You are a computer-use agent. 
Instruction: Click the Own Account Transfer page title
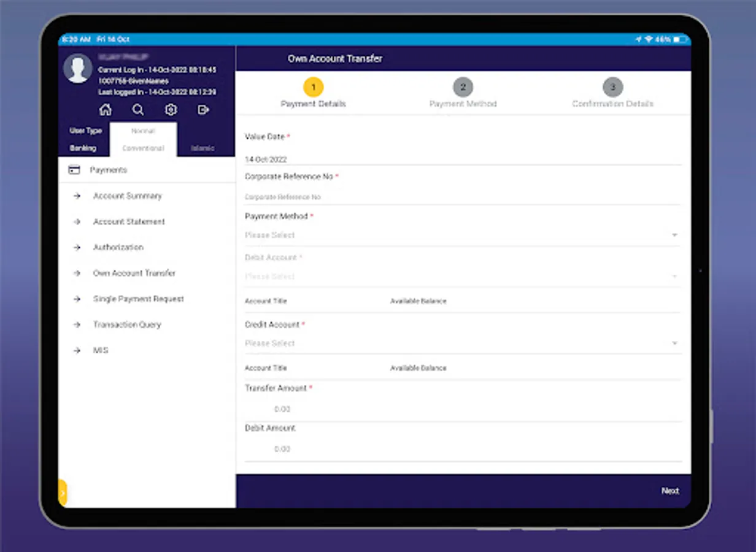point(335,59)
